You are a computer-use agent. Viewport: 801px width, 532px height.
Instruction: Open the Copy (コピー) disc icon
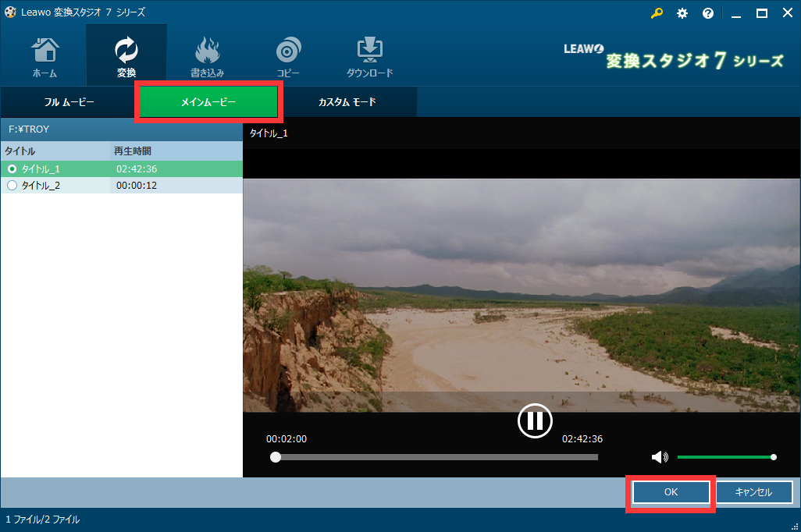(x=288, y=56)
